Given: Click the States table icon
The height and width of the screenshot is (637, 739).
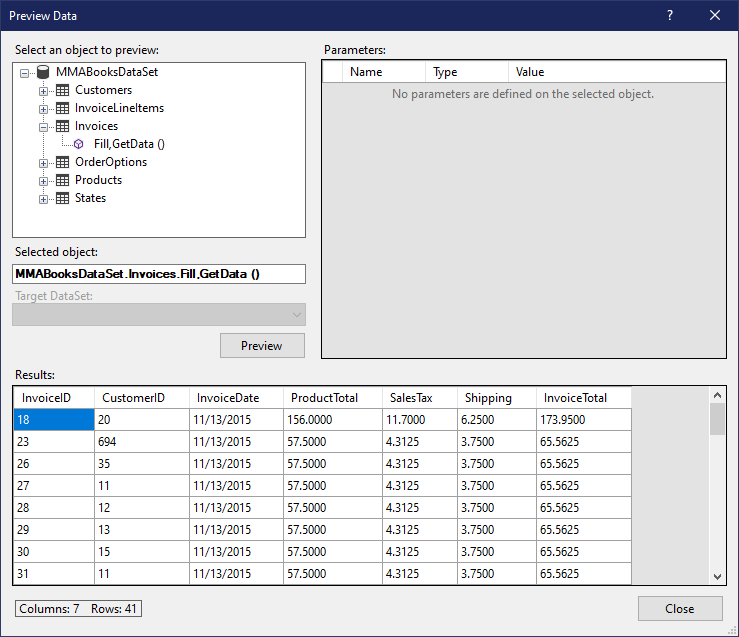Looking at the screenshot, I should click(62, 198).
